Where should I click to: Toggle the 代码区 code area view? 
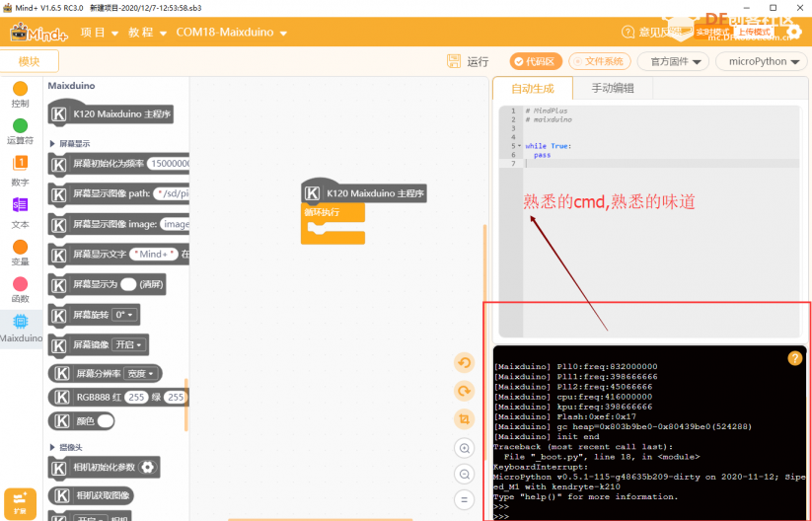[536, 61]
